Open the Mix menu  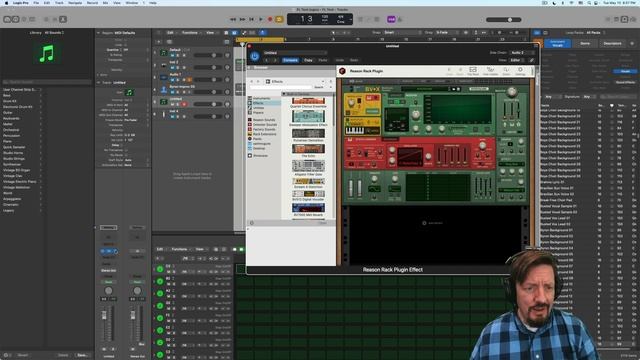tap(105, 3)
